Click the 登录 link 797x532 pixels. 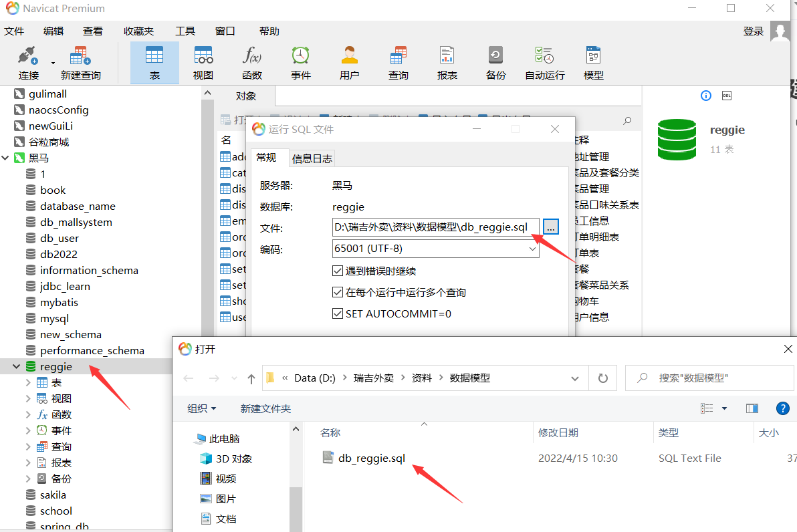click(754, 31)
